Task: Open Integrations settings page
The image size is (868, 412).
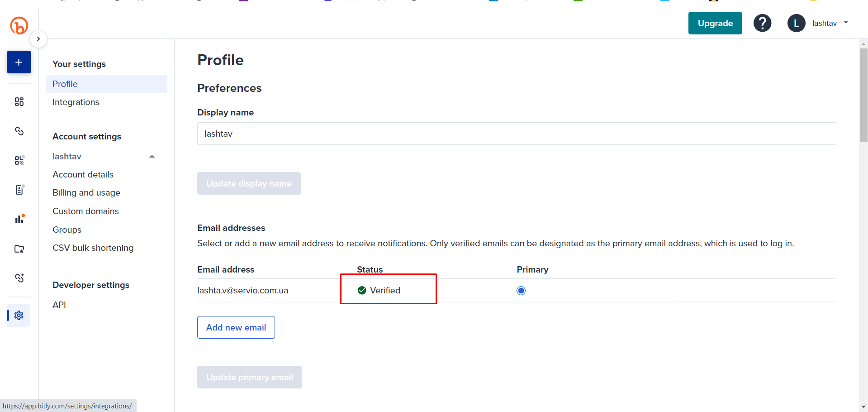Action: [x=76, y=102]
